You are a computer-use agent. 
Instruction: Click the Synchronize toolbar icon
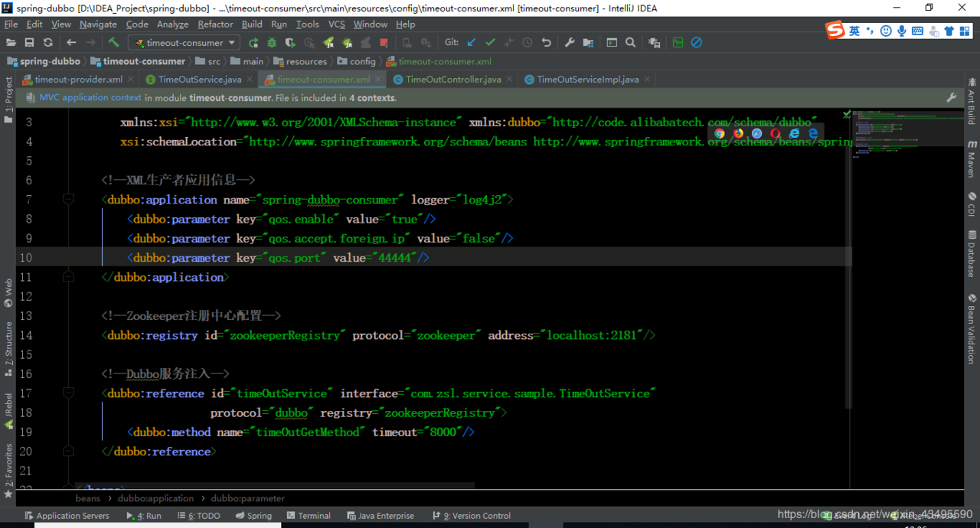click(47, 43)
